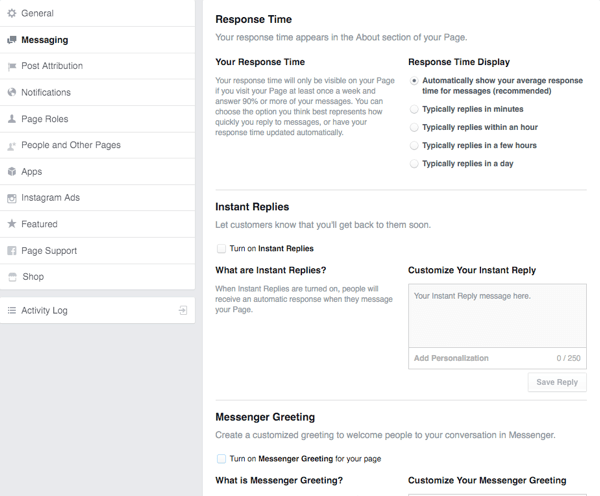Select Typically replies in a day
600x496 pixels.
(414, 164)
